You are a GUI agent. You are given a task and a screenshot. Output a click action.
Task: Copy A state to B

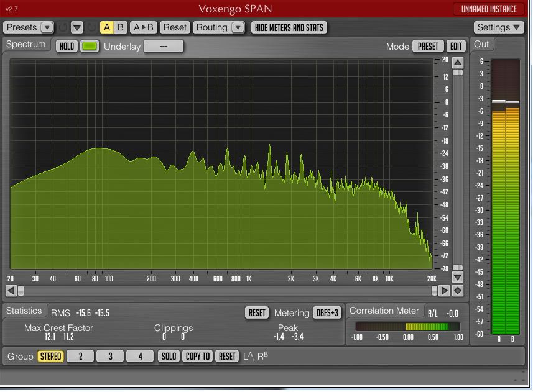[144, 27]
